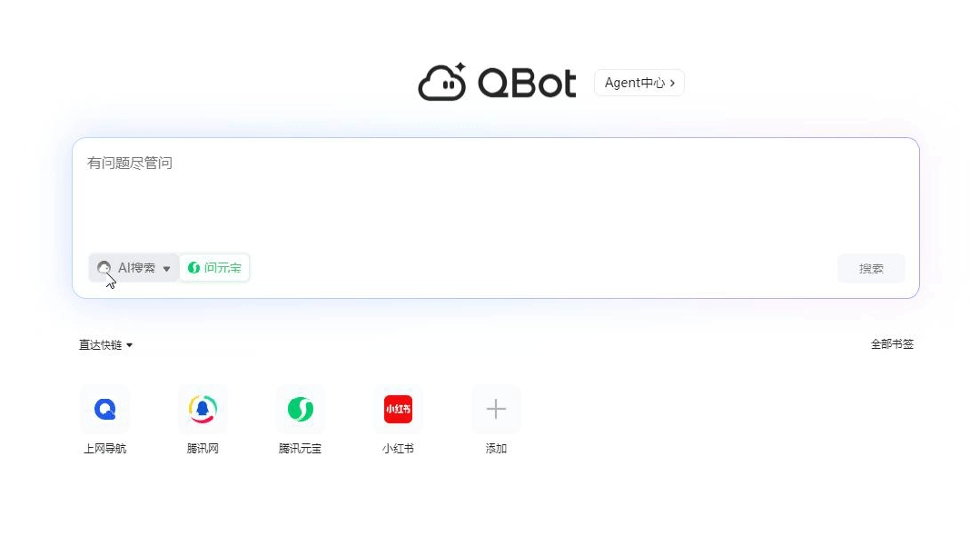Click the QBot cloud logo
The width and height of the screenshot is (980, 546).
[442, 82]
